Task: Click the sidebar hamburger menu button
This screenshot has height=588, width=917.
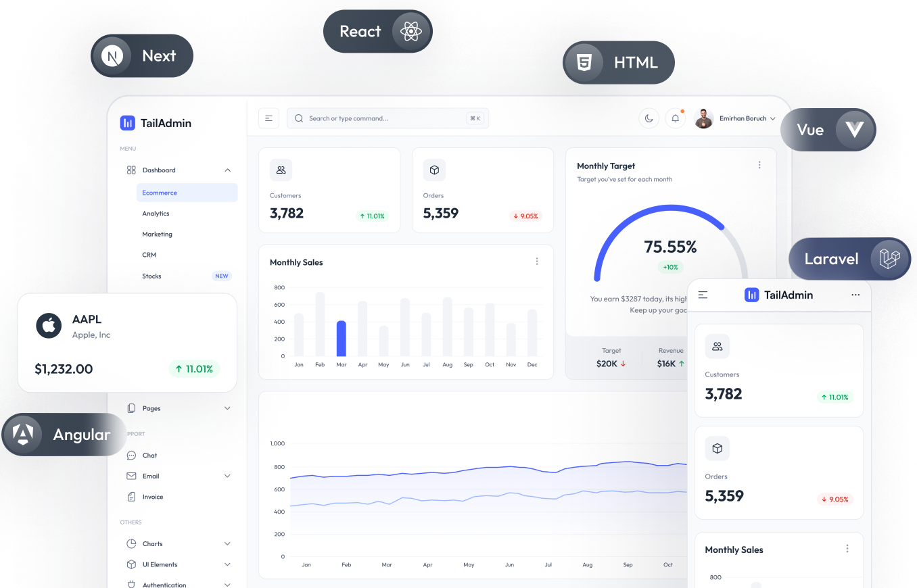Action: point(268,118)
